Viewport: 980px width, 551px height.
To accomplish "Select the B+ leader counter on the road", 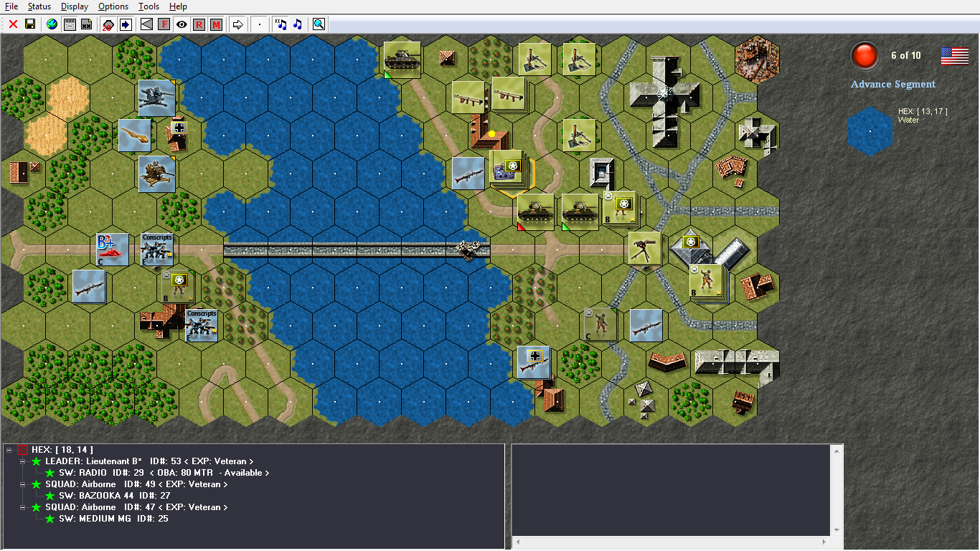I will point(113,250).
